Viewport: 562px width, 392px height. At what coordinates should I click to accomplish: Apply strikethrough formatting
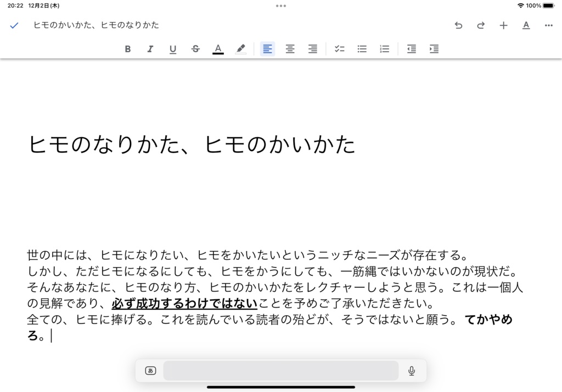pyautogui.click(x=195, y=49)
